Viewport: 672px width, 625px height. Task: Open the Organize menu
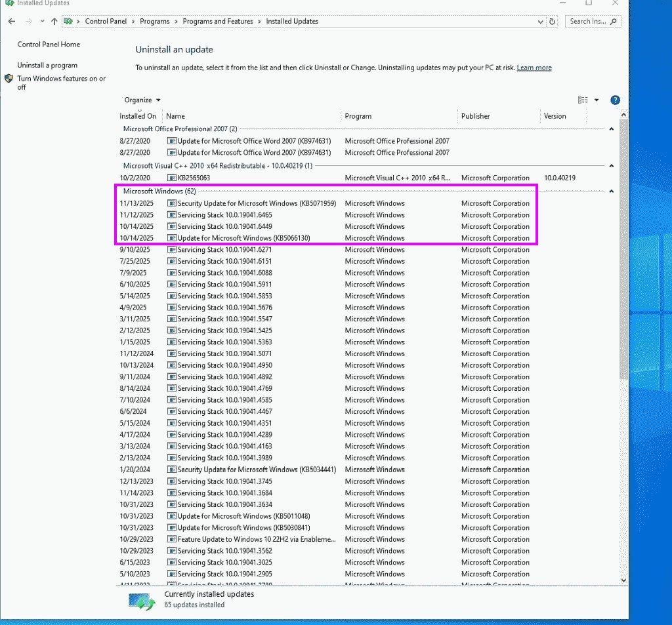tap(142, 100)
